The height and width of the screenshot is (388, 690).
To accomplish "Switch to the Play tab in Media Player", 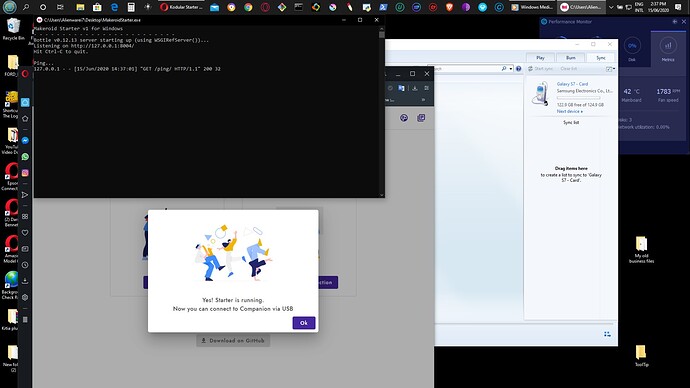I will tap(540, 58).
